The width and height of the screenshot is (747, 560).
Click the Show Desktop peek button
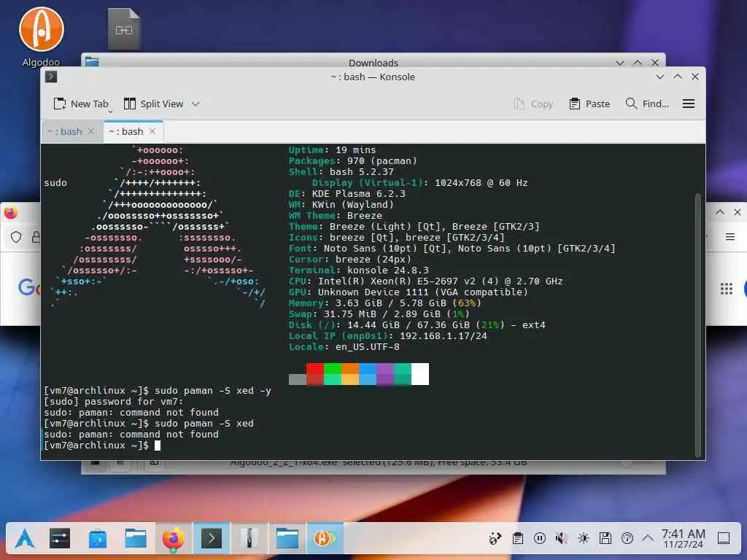pos(724,539)
